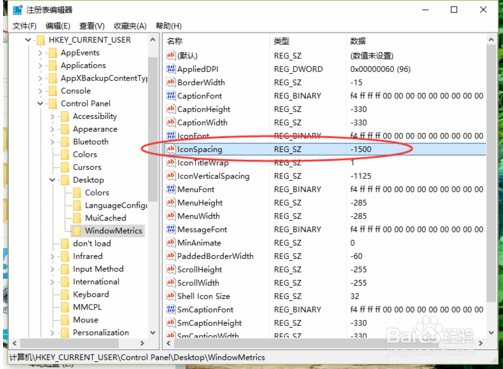This screenshot has height=369, width=503.
Task: Click the CaptionHeight string icon
Action: click(171, 109)
